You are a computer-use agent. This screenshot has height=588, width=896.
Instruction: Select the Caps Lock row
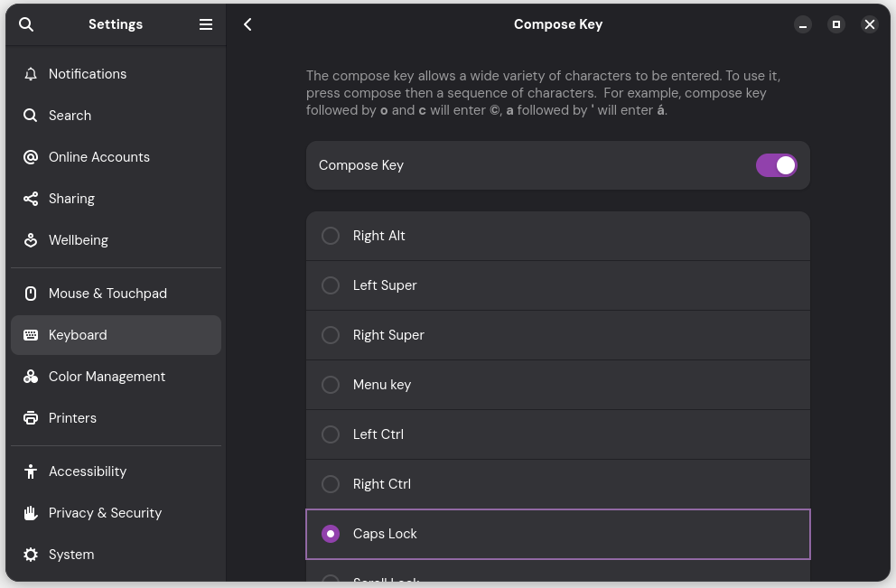[x=557, y=534]
